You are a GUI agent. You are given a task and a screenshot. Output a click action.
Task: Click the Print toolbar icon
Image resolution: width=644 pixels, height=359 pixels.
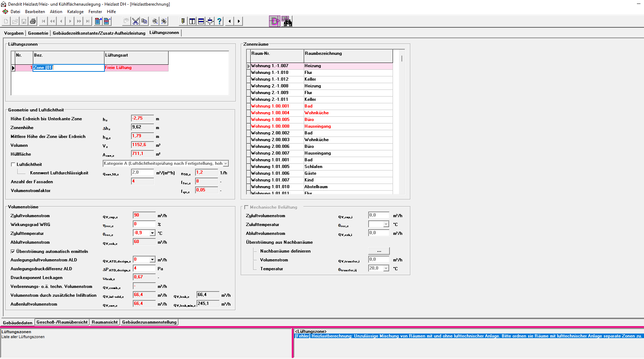pyautogui.click(x=33, y=21)
